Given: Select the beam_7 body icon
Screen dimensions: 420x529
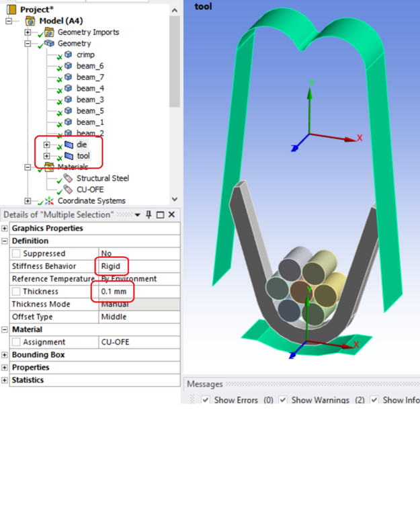Looking at the screenshot, I should 68,77.
